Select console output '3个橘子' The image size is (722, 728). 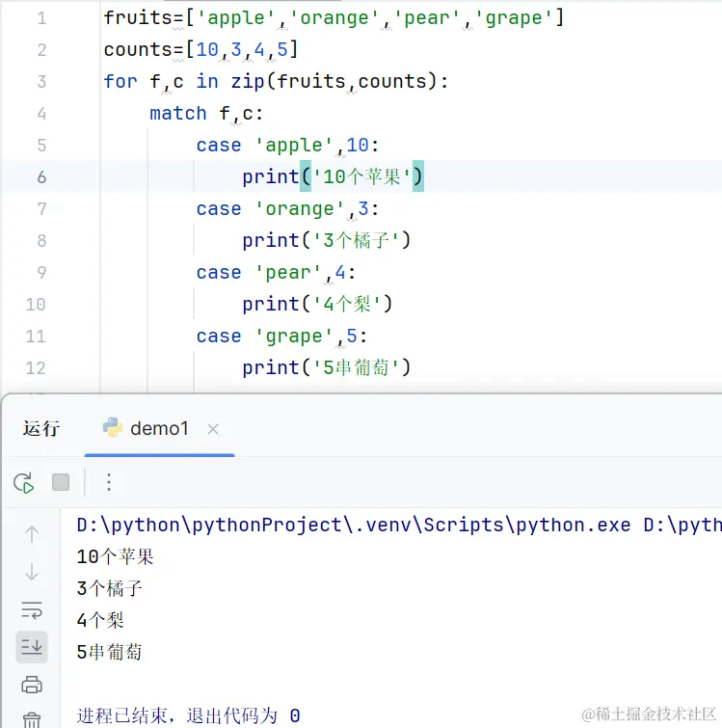[x=110, y=588]
